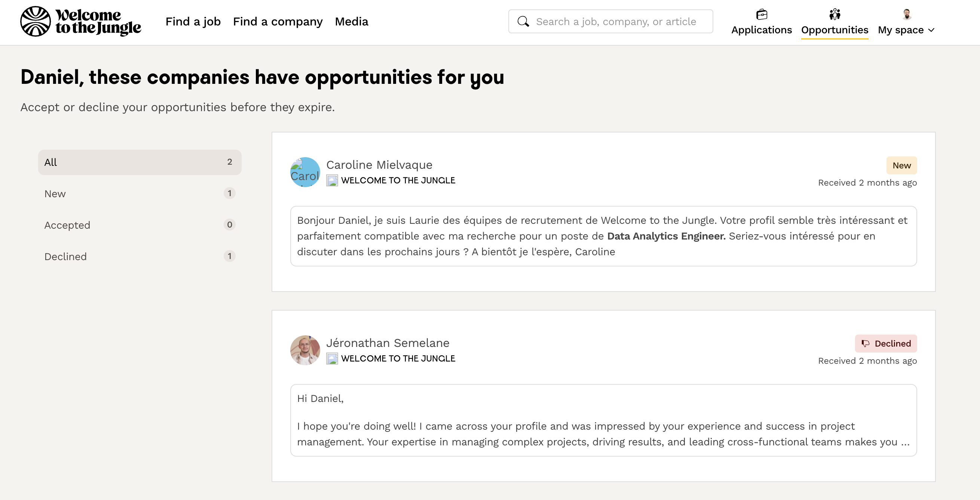Screen dimensions: 980x500
Task: Click Caroline Mielvaque's round avatar
Action: [x=305, y=173]
